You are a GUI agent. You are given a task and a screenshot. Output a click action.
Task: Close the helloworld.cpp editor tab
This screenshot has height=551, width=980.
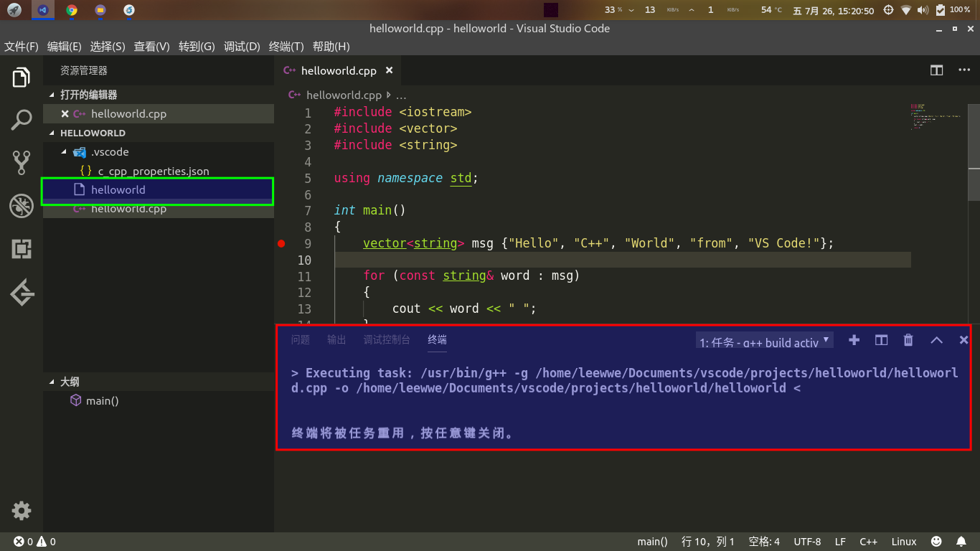[x=390, y=70]
